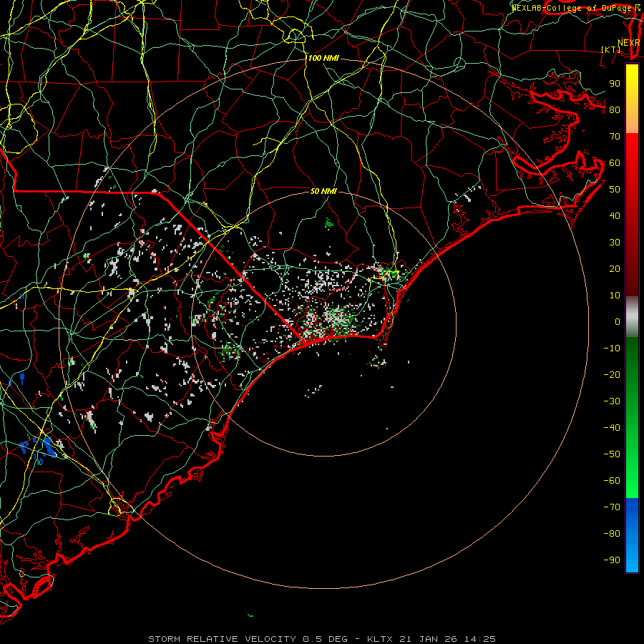This screenshot has height=644, width=644.
Task: Click the "-10" value on velocity scale
Action: [612, 348]
